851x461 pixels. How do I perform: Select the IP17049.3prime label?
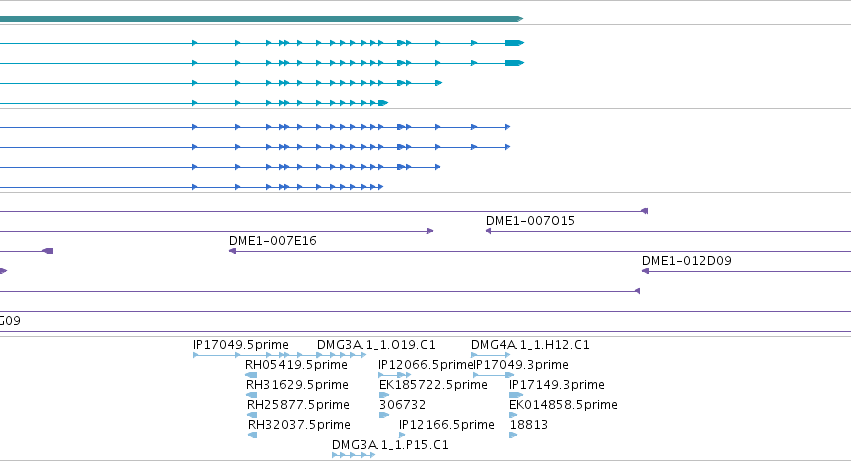pyautogui.click(x=522, y=365)
